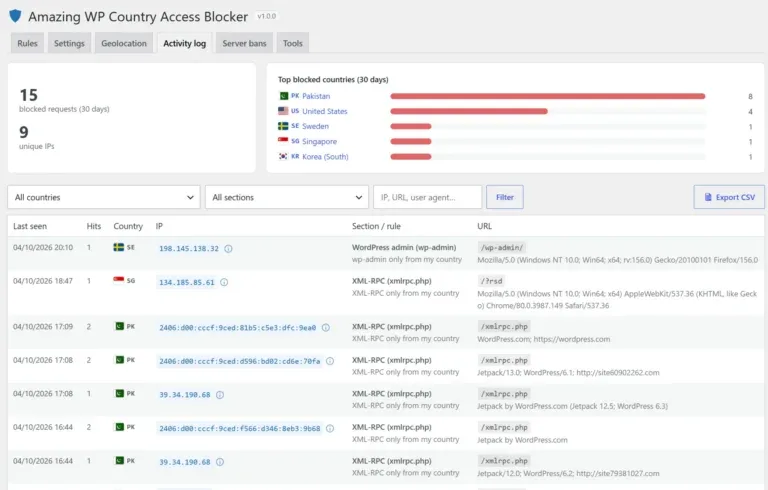The height and width of the screenshot is (490, 768).
Task: Click the Filter button
Action: pos(504,197)
